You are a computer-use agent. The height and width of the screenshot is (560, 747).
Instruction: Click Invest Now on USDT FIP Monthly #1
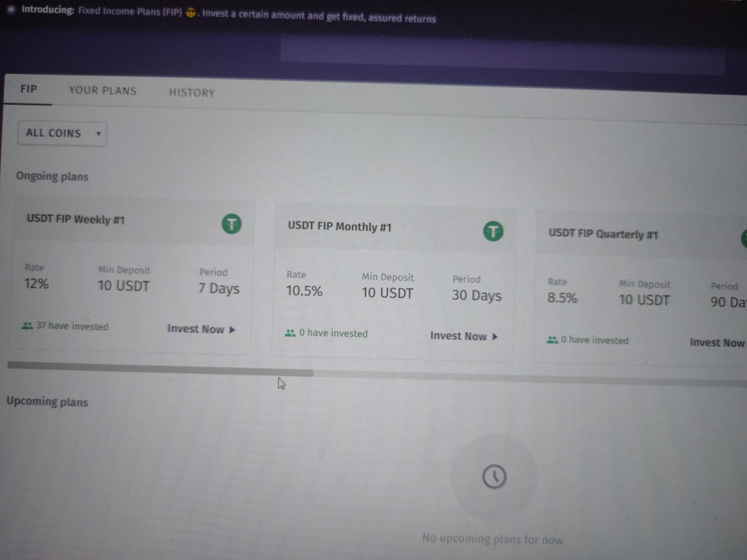(x=464, y=336)
